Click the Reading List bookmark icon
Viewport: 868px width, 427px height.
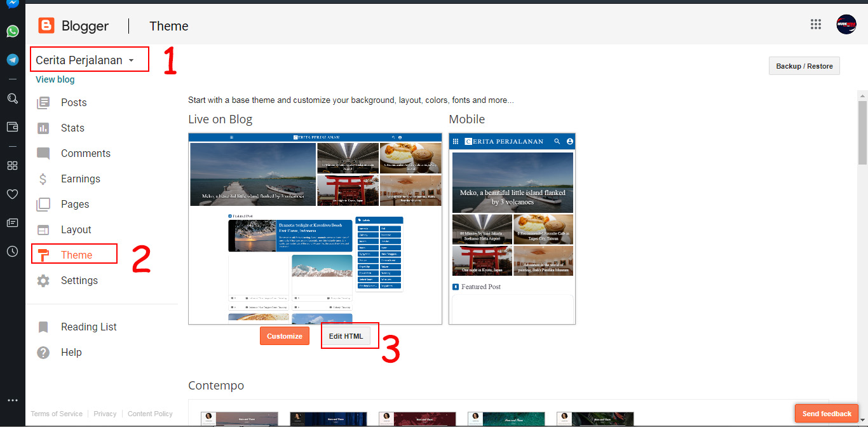[x=43, y=327]
